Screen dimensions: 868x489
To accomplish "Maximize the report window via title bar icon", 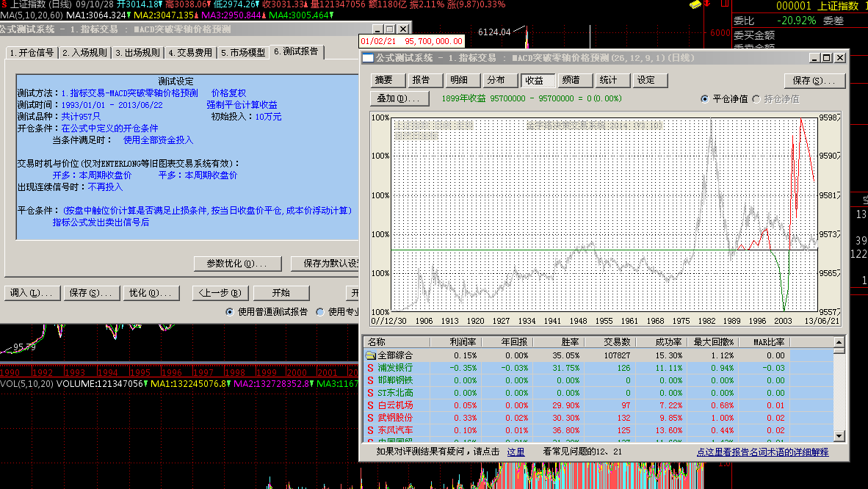I will (827, 58).
